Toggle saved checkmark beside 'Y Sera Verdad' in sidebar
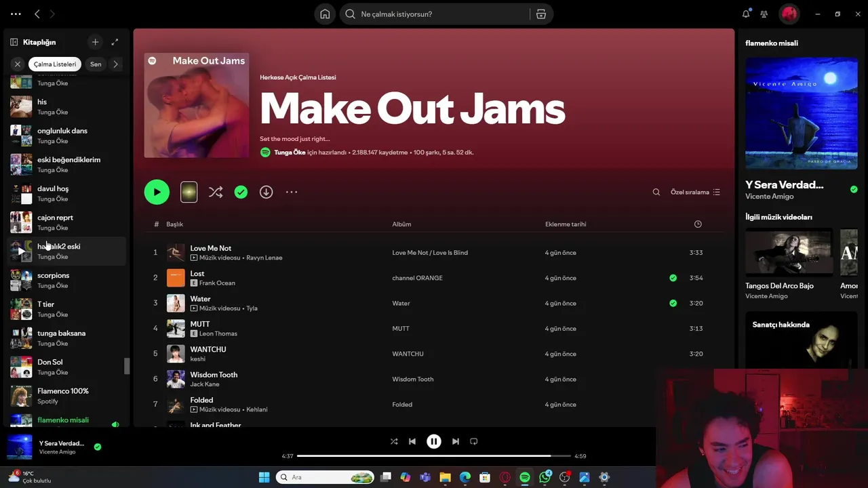Image resolution: width=868 pixels, height=488 pixels. (x=854, y=189)
